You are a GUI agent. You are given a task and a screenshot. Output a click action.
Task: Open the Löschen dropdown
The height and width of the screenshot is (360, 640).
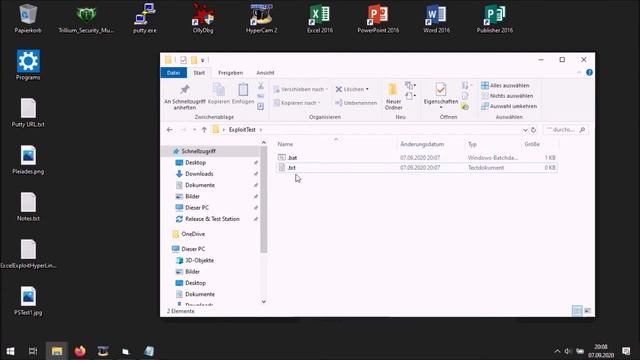tap(352, 89)
